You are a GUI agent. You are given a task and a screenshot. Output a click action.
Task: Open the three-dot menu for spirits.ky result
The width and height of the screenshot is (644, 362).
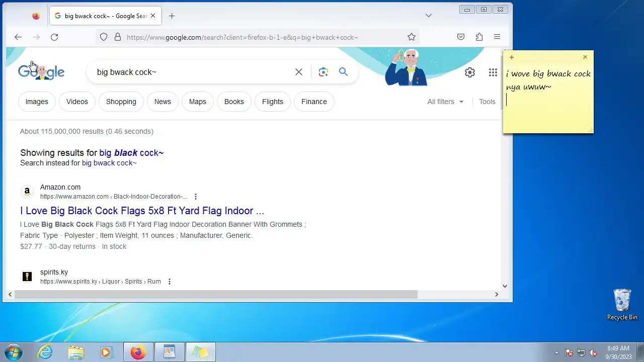170,282
